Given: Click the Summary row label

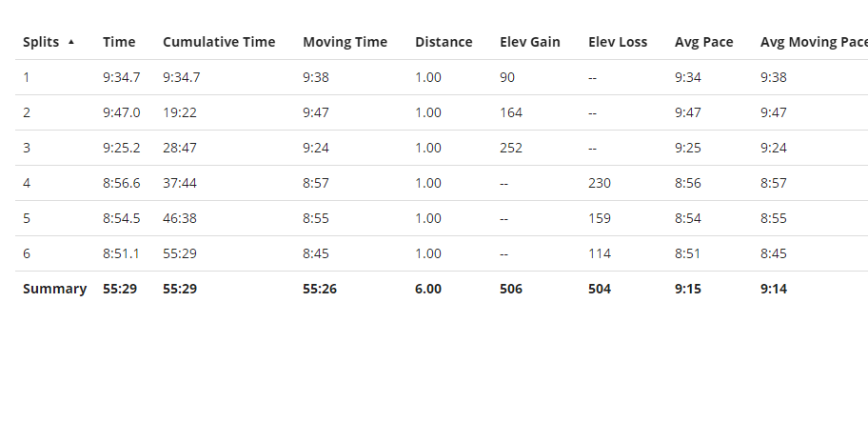Looking at the screenshot, I should point(55,289).
